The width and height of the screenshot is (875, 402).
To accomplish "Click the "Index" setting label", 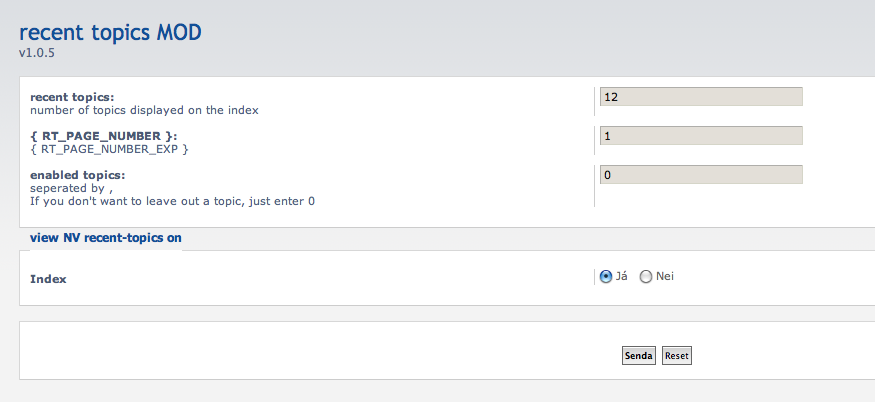I will click(x=48, y=279).
